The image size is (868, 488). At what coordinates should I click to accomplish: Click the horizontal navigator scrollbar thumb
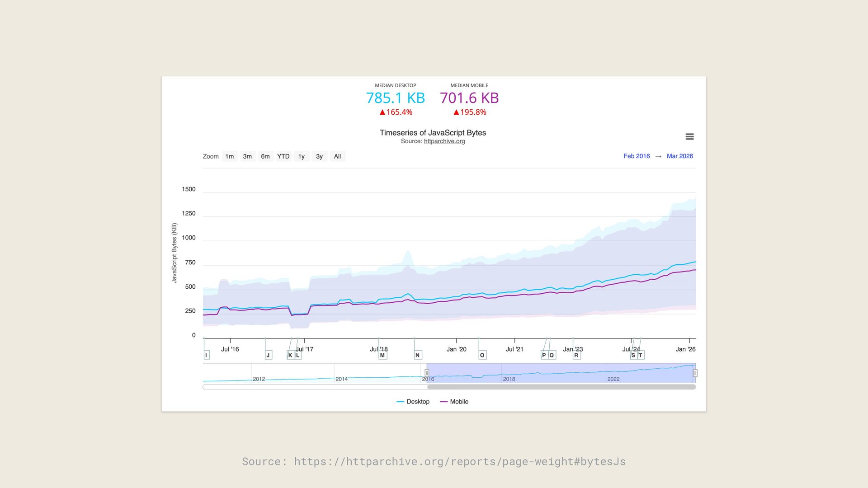tap(561, 387)
